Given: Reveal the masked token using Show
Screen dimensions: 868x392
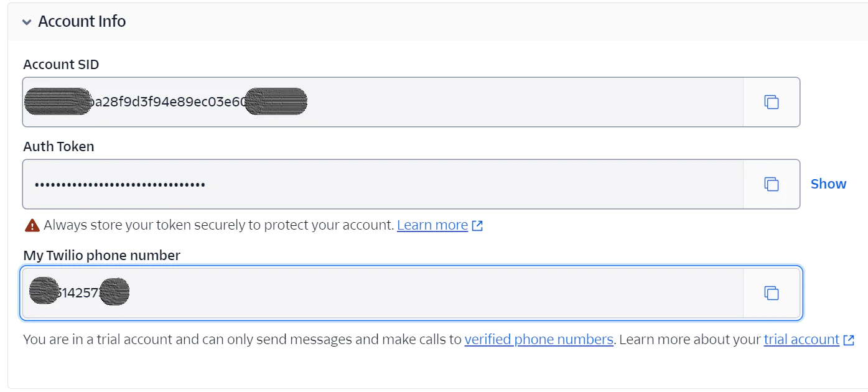Looking at the screenshot, I should click(x=828, y=184).
